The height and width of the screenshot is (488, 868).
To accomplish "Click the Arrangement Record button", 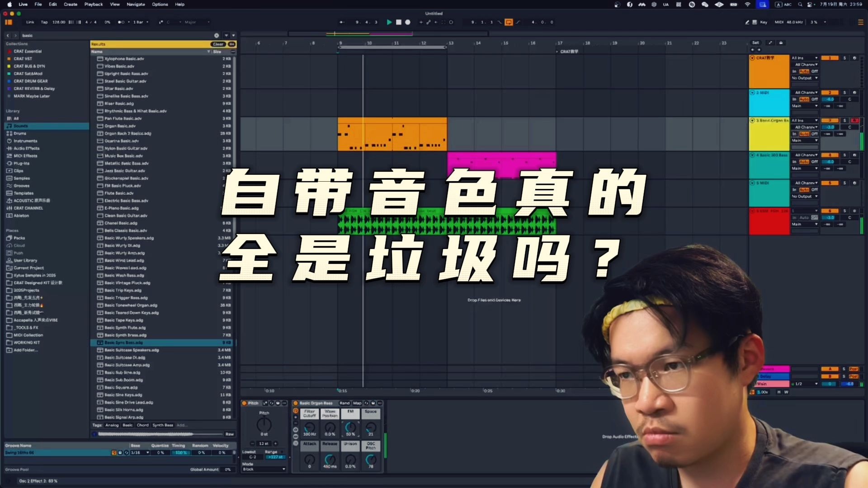I will (408, 22).
